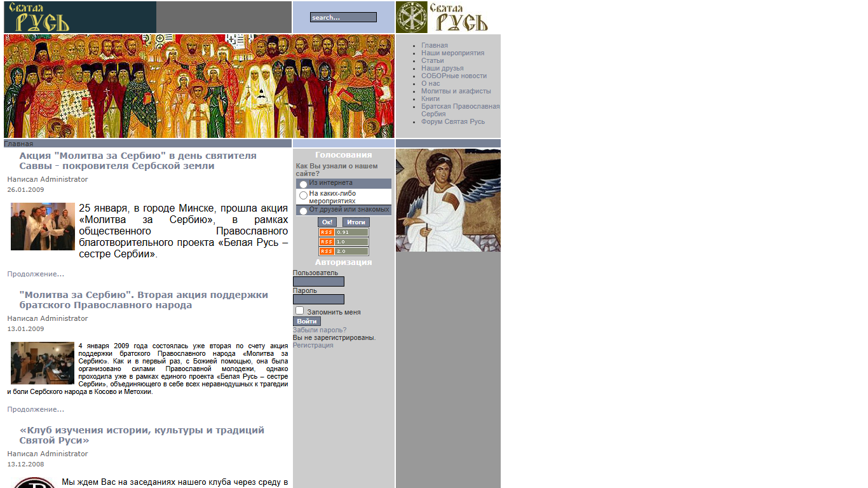Click the meeting photo thumbnail in the second article
The width and height of the screenshot is (868, 488).
[43, 363]
